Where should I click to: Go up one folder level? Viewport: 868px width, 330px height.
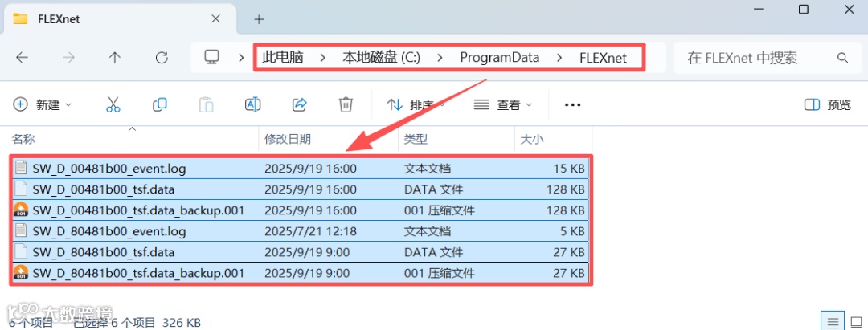coord(115,58)
